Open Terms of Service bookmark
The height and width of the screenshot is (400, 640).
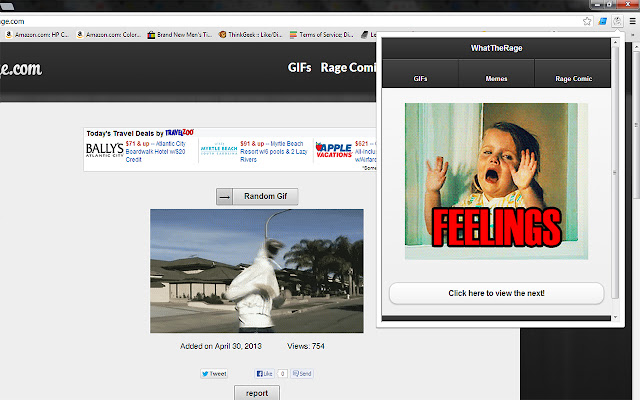(321, 34)
